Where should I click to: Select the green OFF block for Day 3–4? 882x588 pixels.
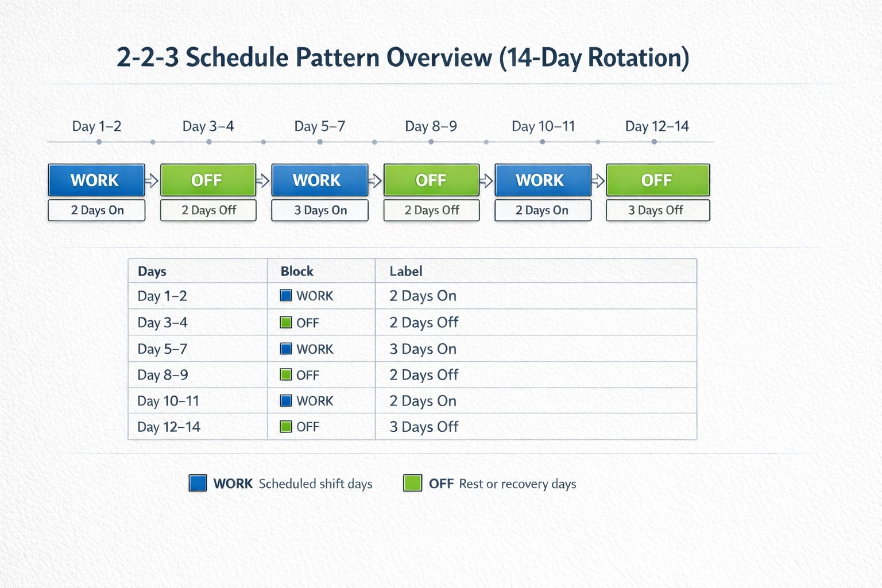[x=208, y=180]
